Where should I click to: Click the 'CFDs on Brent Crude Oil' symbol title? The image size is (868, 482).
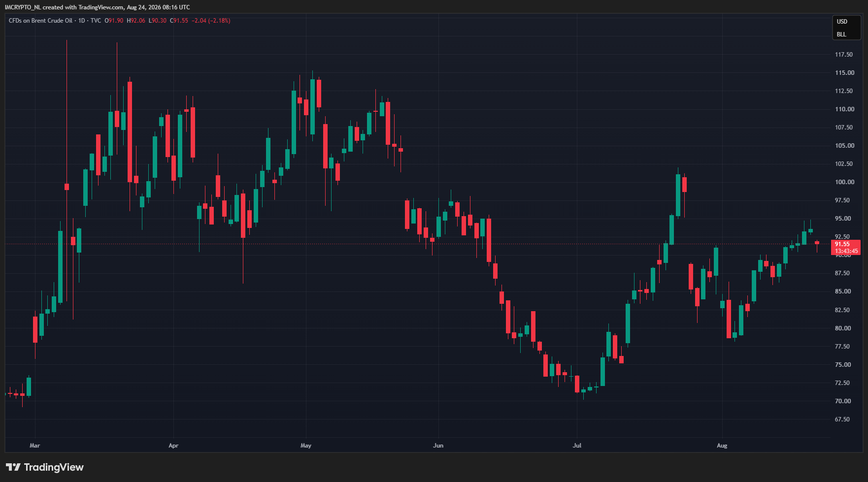40,21
